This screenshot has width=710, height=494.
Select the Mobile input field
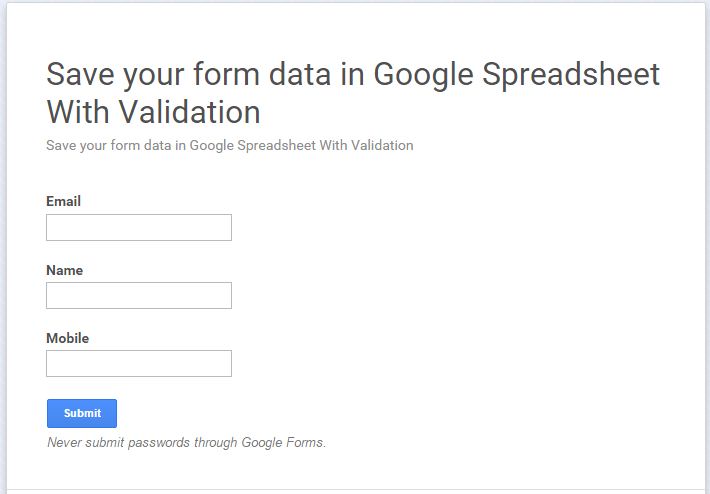pyautogui.click(x=139, y=363)
